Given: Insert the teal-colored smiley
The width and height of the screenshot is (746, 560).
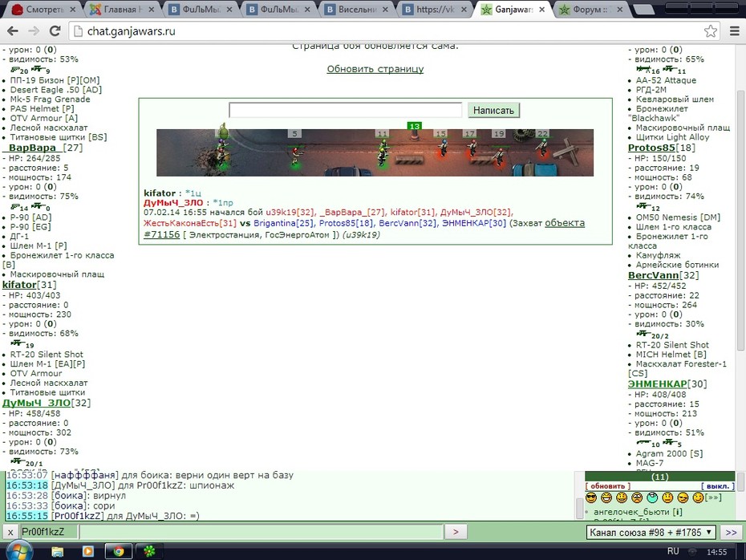Looking at the screenshot, I should click(x=652, y=497).
